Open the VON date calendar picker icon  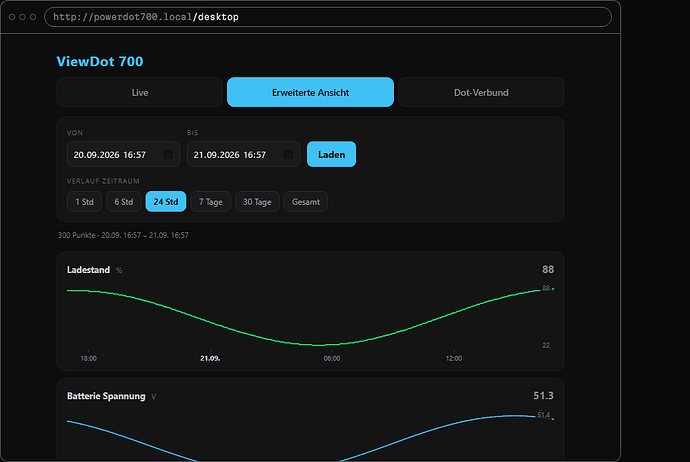tap(168, 154)
